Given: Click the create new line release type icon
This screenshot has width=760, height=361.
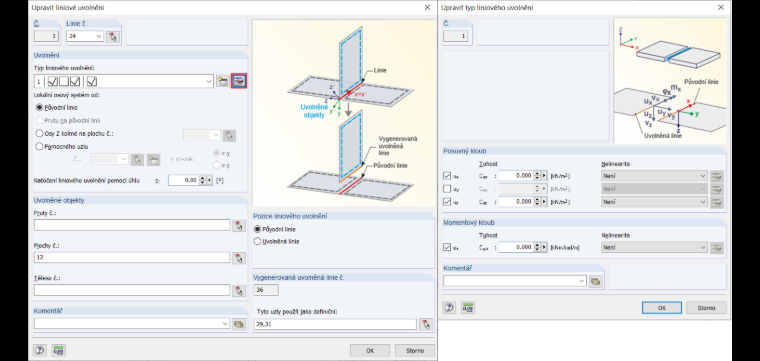Looking at the screenshot, I should pyautogui.click(x=222, y=81).
